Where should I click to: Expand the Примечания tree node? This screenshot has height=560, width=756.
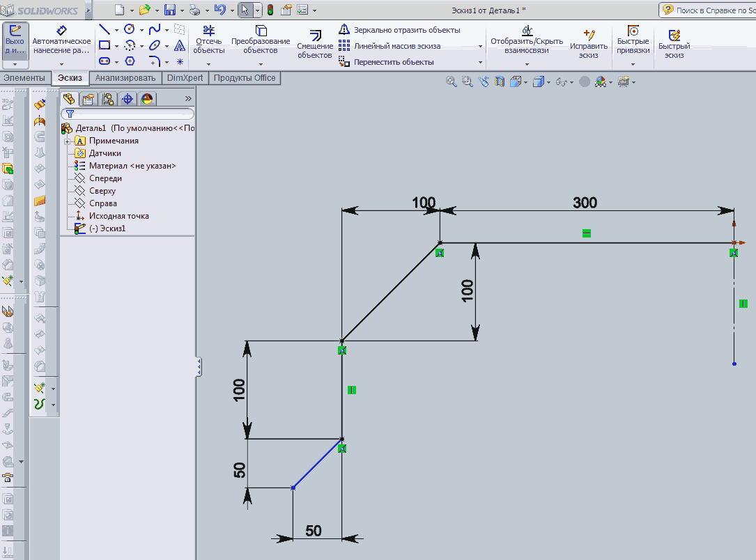67,141
